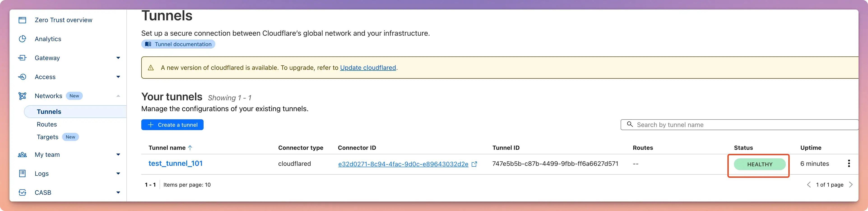Click the HEALTHY status badge
Screen dimensions: 868x211
coord(759,164)
